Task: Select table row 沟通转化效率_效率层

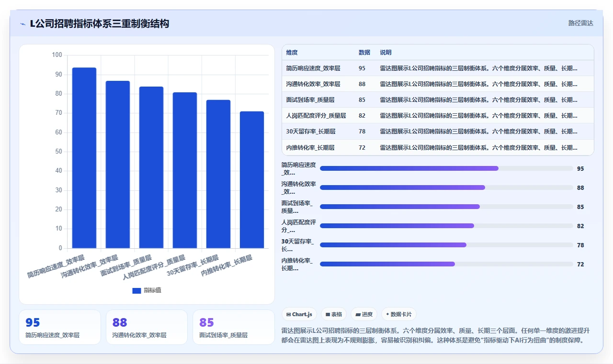Action: click(438, 84)
